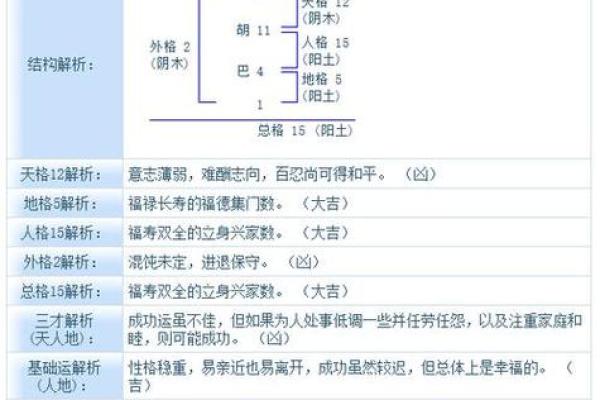Select the 外格 2 (阴木) label in diagram

click(x=170, y=55)
